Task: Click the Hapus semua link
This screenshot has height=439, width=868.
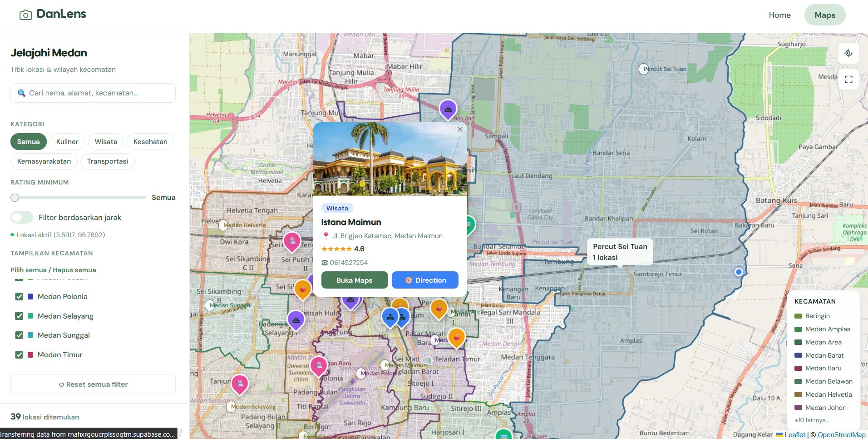Action: (x=74, y=270)
